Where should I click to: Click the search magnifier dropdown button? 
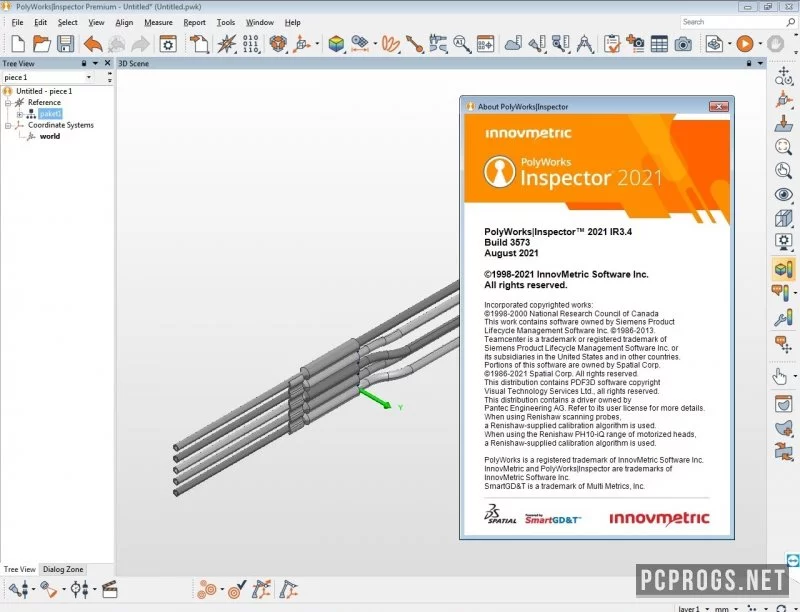(791, 22)
